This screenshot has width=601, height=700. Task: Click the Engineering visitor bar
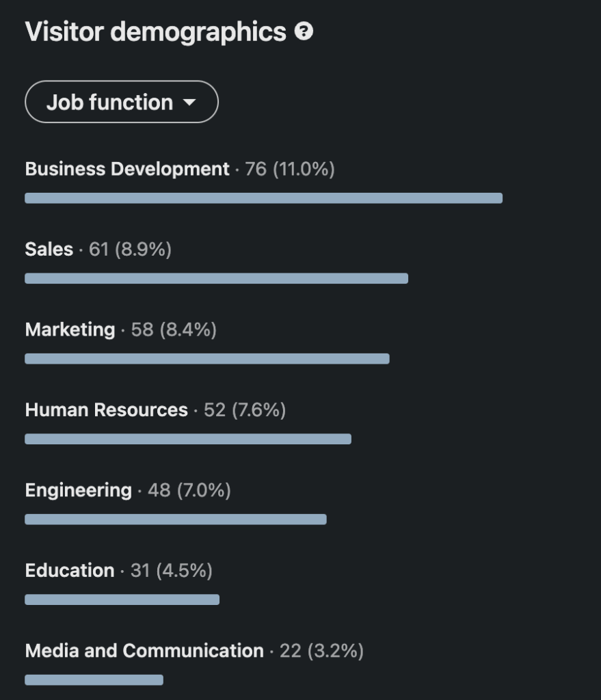click(176, 518)
